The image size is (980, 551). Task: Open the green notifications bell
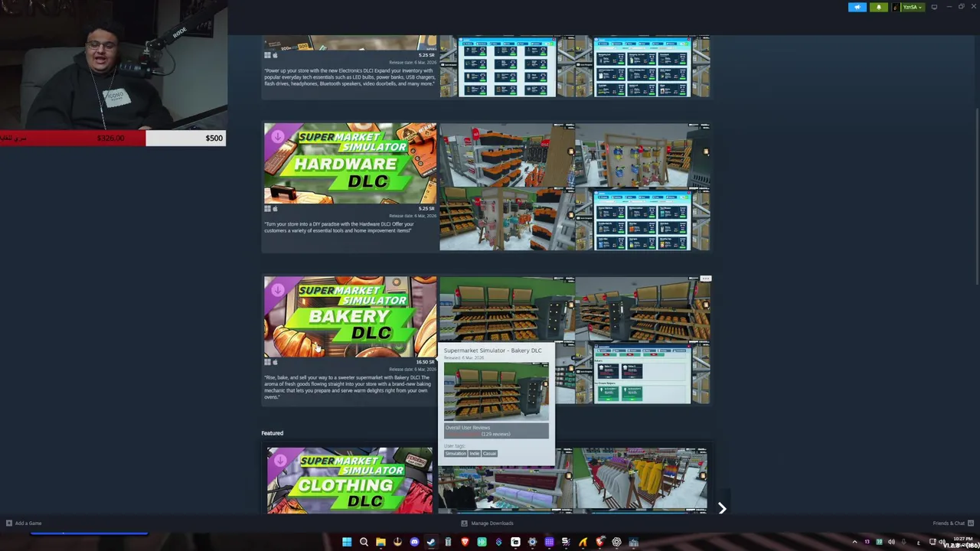[878, 7]
